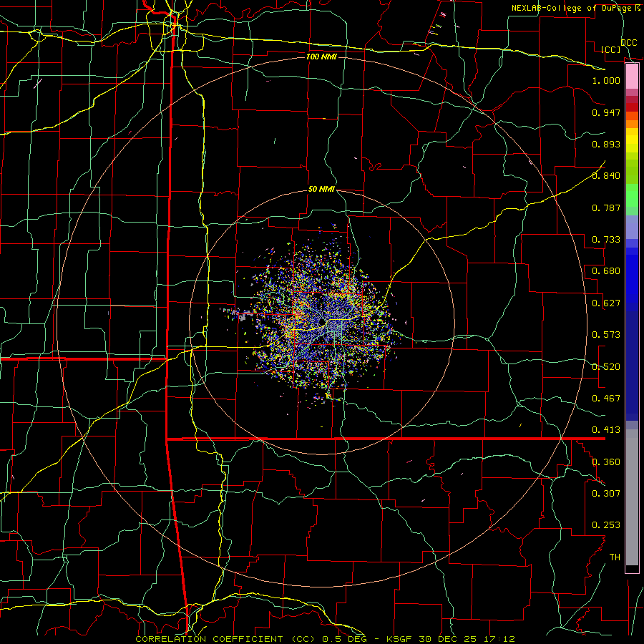This screenshot has height=644, width=644.
Task: Pick the large gray band on the color scale
Action: point(632,497)
